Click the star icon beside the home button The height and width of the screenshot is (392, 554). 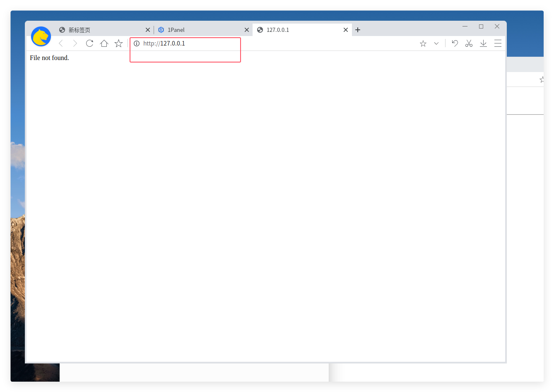click(x=118, y=43)
